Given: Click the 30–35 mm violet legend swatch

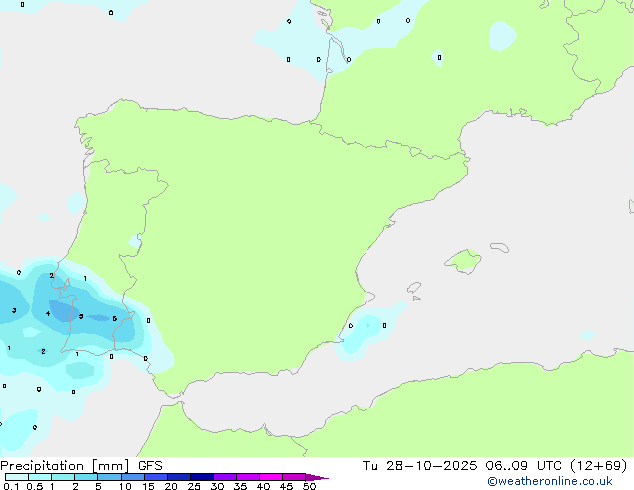Looking at the screenshot, I should tap(225, 477).
